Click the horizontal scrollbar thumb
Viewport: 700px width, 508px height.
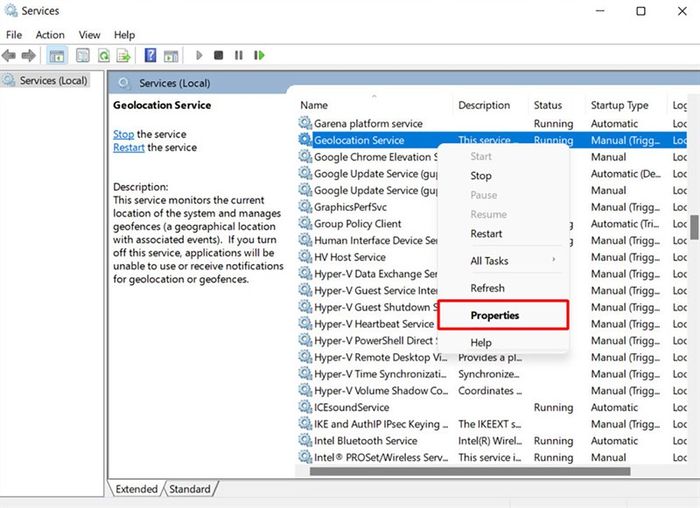(470, 471)
